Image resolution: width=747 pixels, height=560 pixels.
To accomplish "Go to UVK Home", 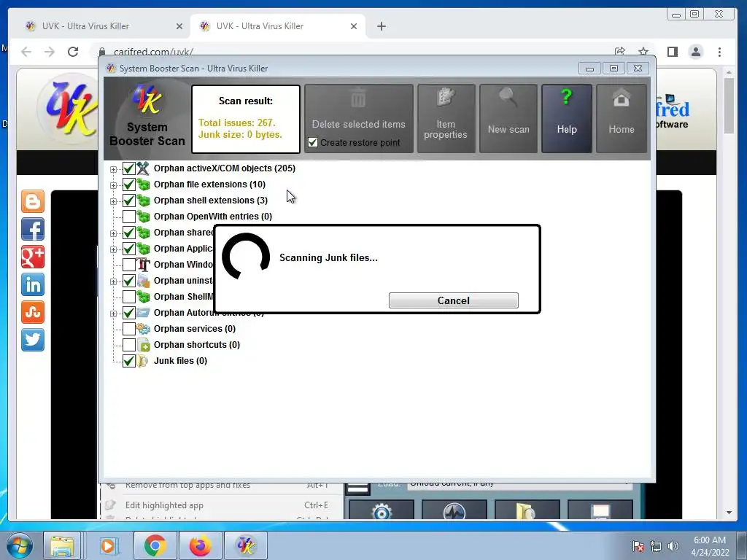I will pos(622,119).
